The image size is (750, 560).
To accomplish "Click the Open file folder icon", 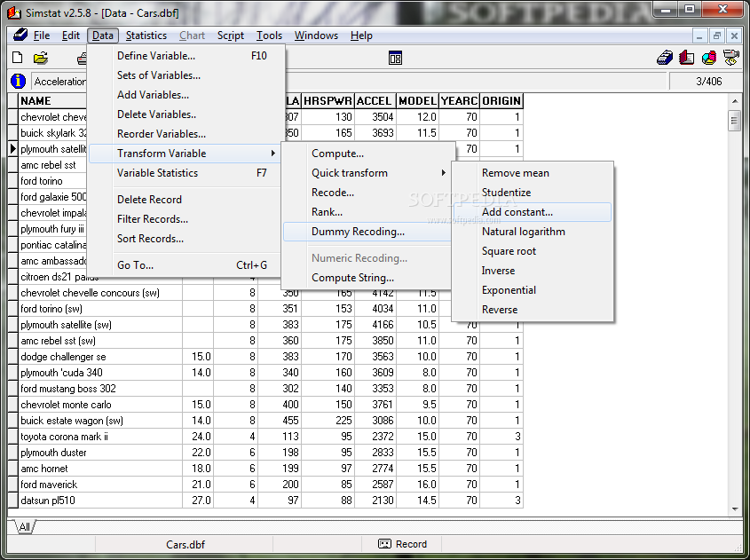I will pos(41,59).
